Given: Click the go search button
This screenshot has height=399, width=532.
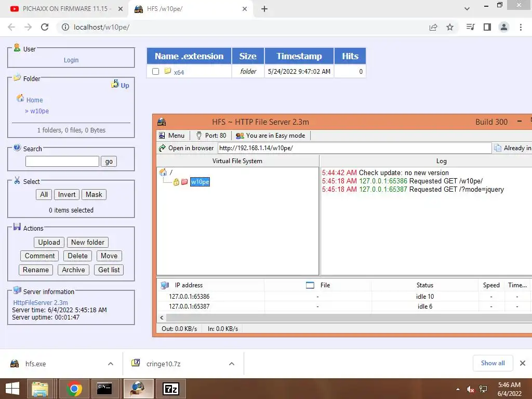Looking at the screenshot, I should (x=109, y=162).
